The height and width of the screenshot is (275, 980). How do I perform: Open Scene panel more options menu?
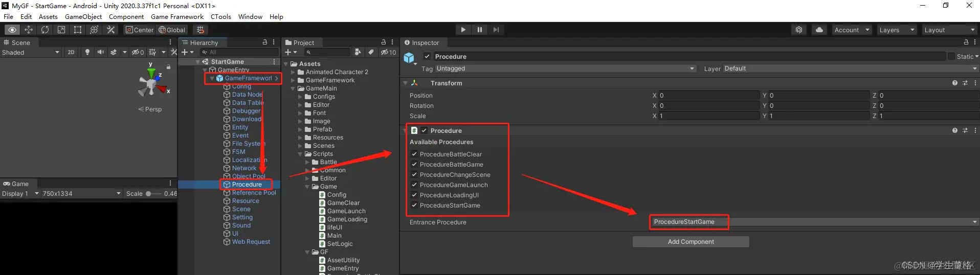pyautogui.click(x=170, y=42)
